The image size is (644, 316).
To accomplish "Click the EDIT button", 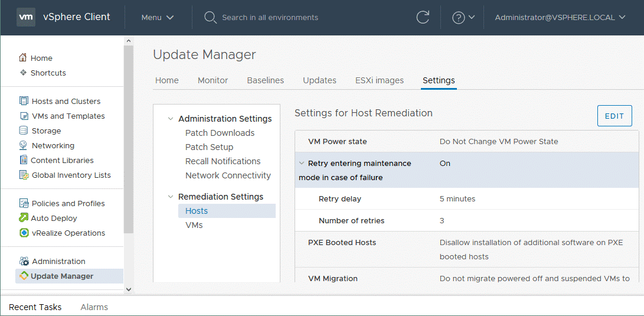I will point(614,116).
